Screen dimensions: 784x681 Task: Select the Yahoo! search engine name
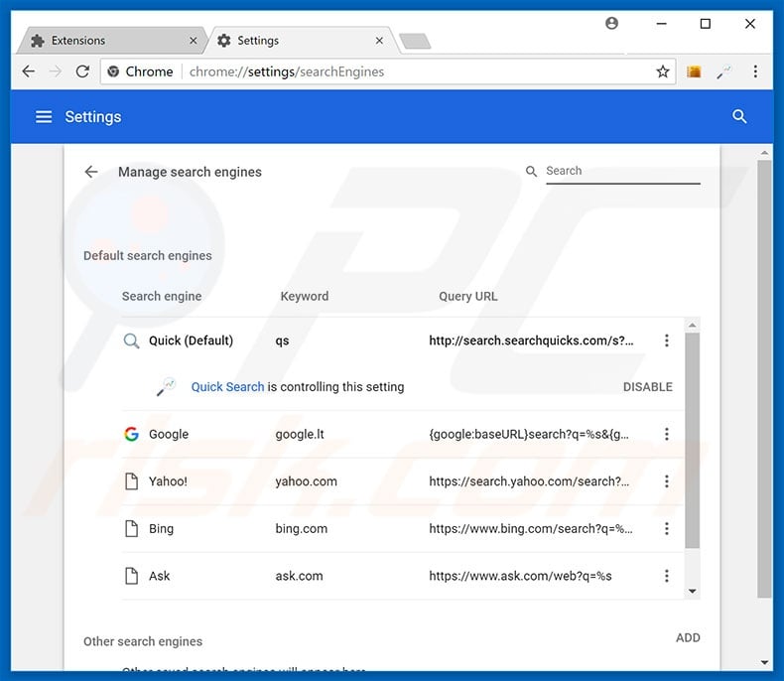168,481
